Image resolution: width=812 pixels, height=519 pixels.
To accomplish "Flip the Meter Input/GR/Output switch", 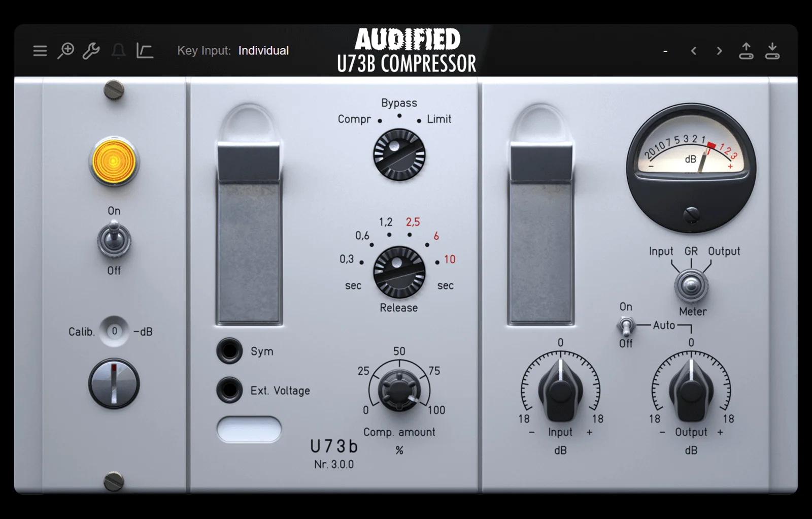I will point(691,285).
